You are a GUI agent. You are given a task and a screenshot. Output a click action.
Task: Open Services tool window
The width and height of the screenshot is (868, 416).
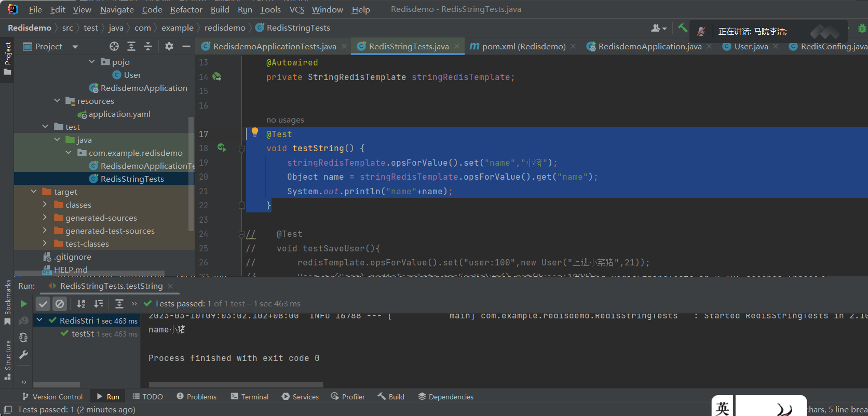pyautogui.click(x=301, y=397)
